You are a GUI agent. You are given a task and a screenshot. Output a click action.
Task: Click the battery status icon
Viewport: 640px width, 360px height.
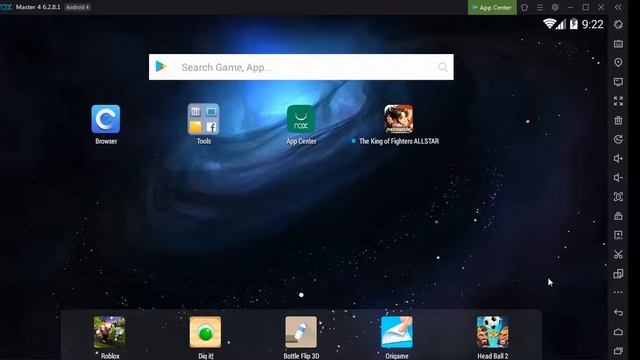573,24
